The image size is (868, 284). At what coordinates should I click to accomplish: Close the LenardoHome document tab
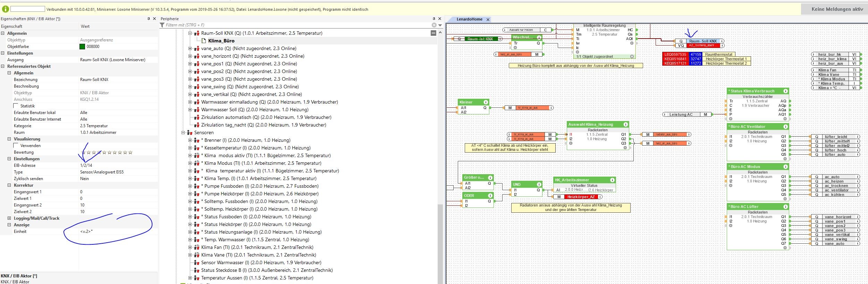[x=488, y=19]
